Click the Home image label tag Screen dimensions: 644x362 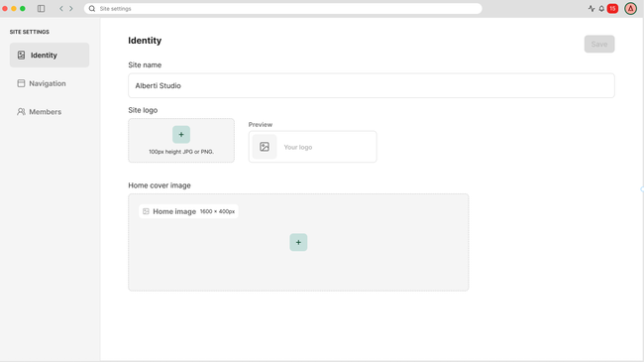click(x=188, y=211)
